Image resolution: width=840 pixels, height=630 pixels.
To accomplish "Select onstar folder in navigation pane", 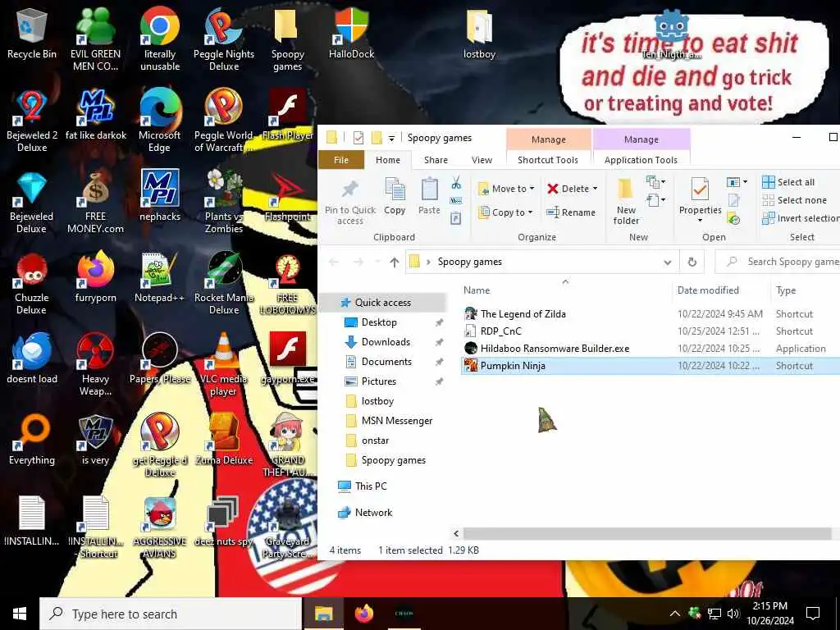I will [x=375, y=441].
